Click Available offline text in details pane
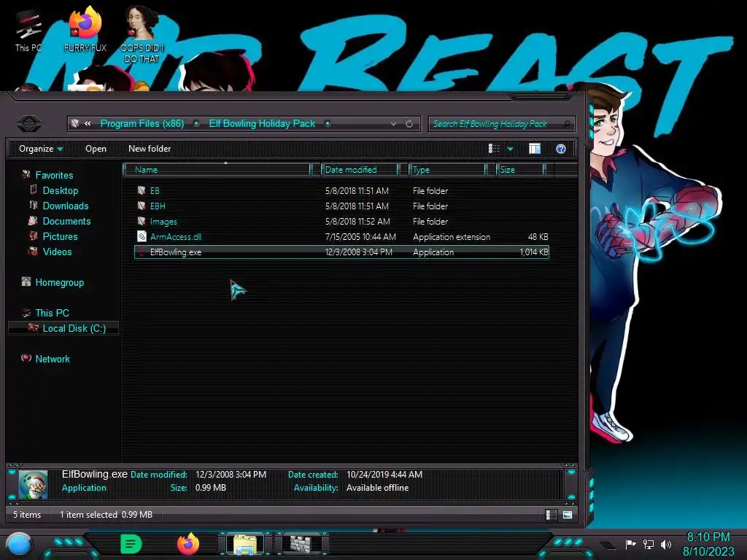Screen dimensions: 747x560 [377, 488]
